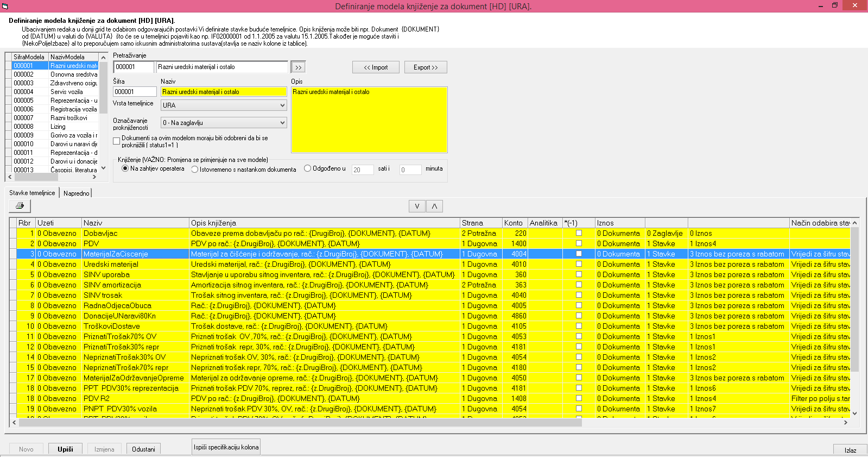
Task: Click the >> search go button
Action: click(298, 67)
